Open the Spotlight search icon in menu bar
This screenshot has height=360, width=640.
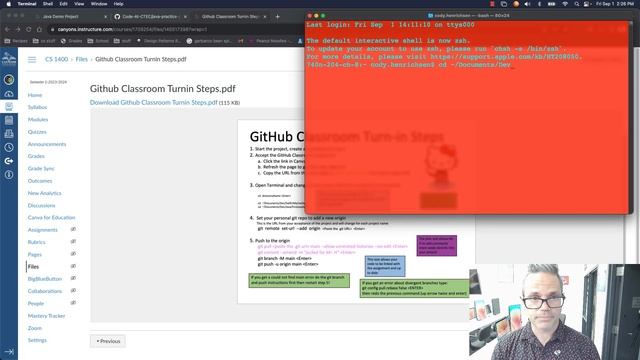point(576,4)
